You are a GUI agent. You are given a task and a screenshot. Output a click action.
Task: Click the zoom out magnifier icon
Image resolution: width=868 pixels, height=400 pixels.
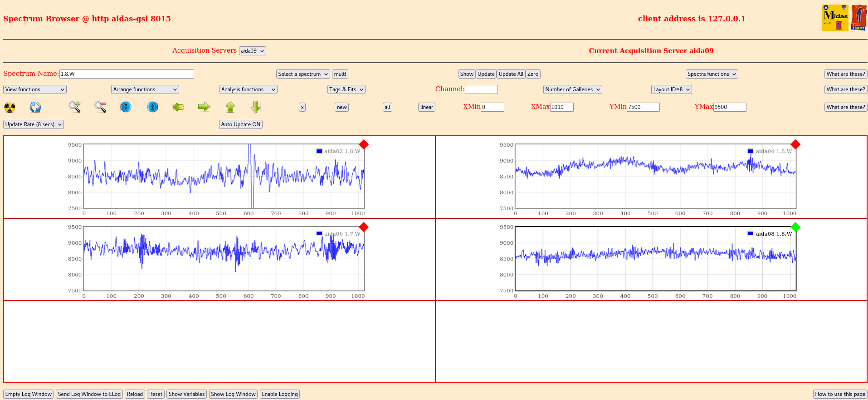pos(100,107)
